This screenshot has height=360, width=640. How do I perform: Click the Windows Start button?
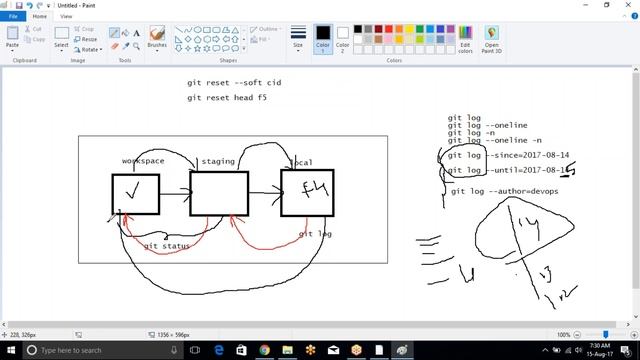click(11, 350)
